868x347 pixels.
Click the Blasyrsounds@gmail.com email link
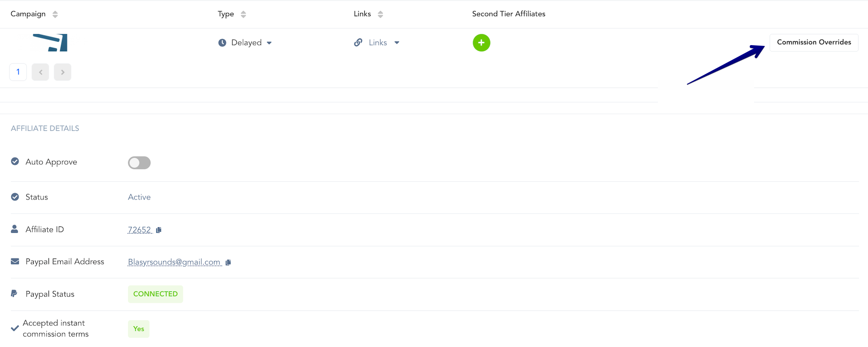pyautogui.click(x=174, y=262)
